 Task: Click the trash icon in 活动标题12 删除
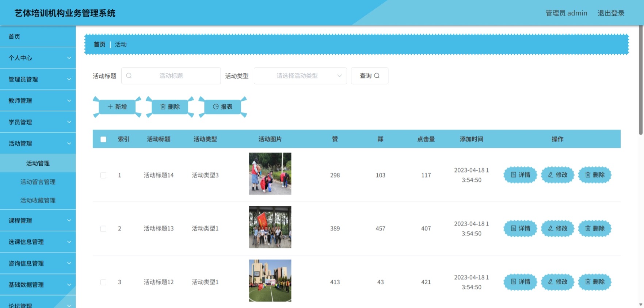click(588, 282)
